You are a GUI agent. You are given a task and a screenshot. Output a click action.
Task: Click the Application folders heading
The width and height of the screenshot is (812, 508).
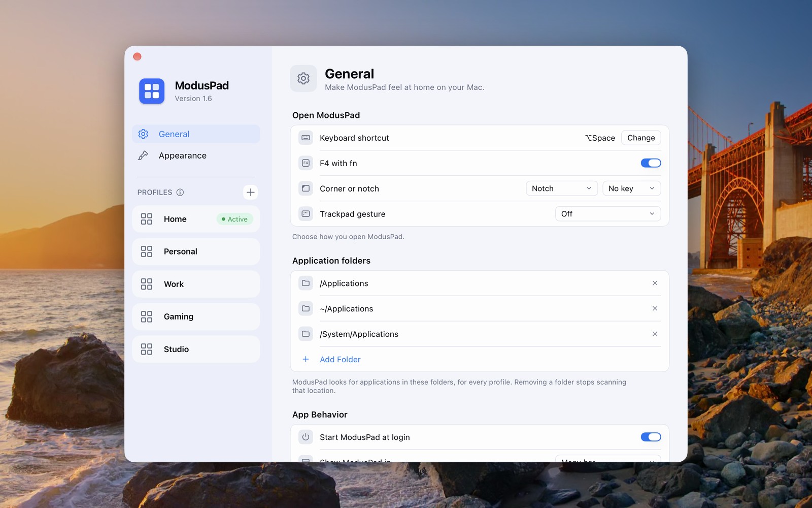click(331, 261)
